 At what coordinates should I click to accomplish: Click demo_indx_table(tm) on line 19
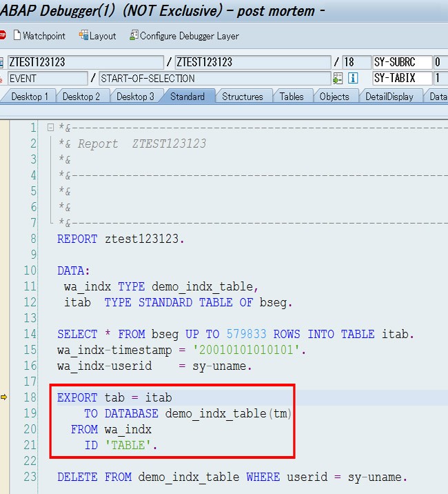point(228,413)
